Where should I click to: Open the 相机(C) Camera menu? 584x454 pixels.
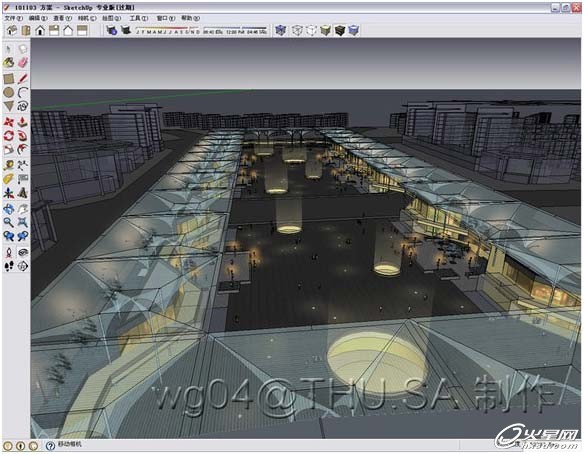pos(87,18)
